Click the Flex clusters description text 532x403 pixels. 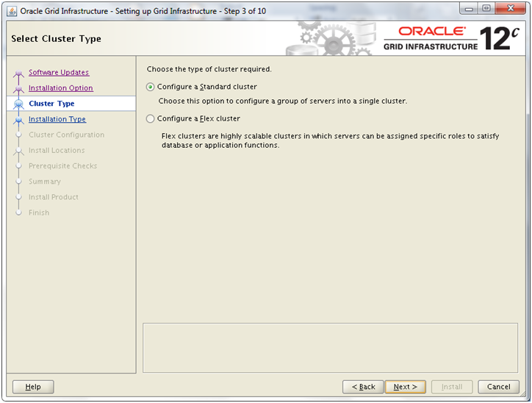[330, 140]
